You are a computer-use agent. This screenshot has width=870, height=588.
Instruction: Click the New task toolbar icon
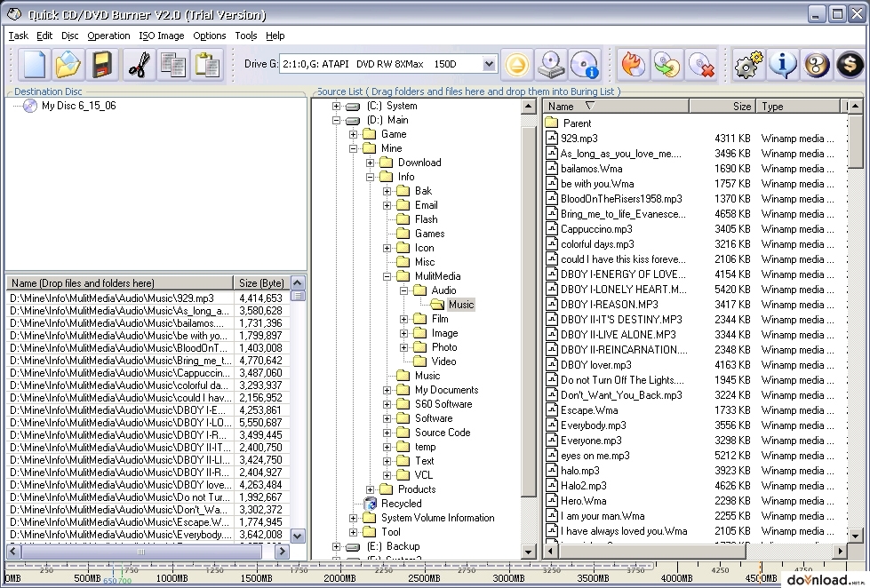pyautogui.click(x=35, y=64)
